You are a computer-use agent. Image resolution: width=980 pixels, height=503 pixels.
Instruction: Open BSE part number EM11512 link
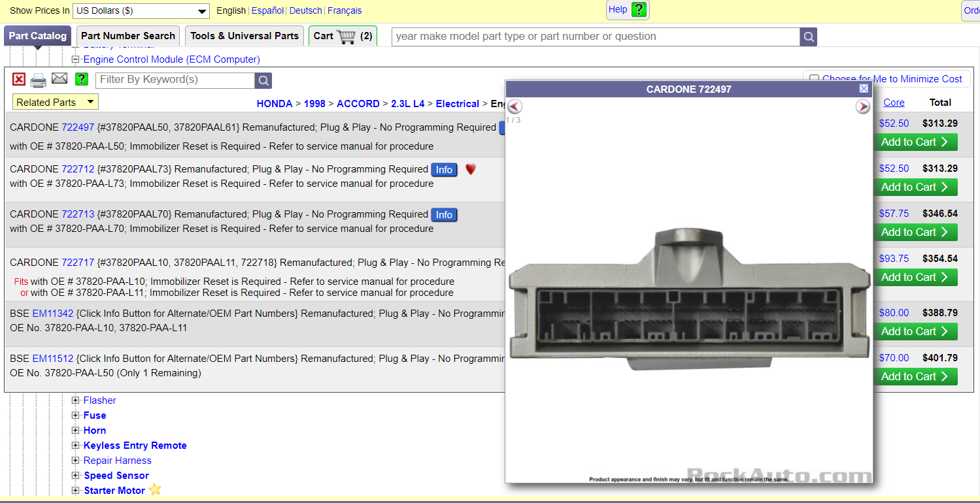[53, 359]
